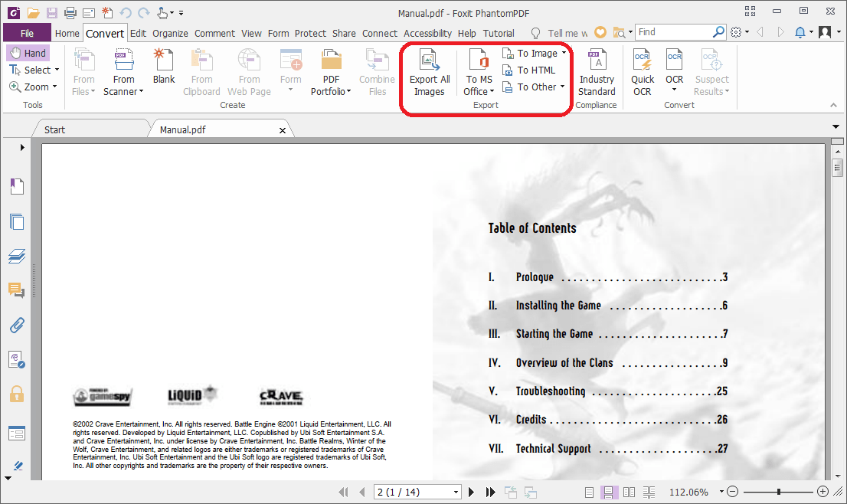Select the Hand tool
The image size is (847, 504).
click(28, 54)
